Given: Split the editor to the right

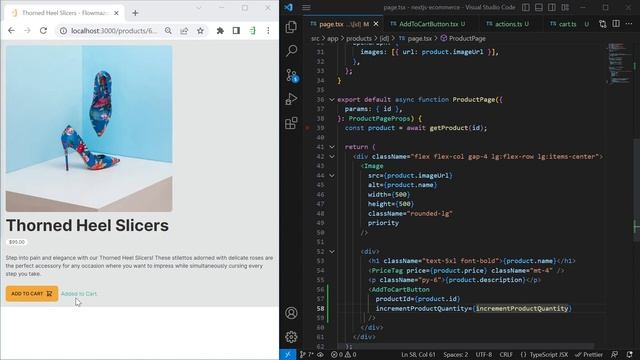Looking at the screenshot, I should pyautogui.click(x=616, y=24).
